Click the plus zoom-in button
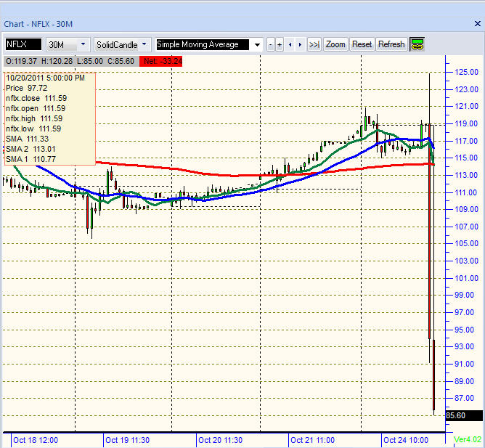Viewport: 485px width, 448px height. (280, 44)
